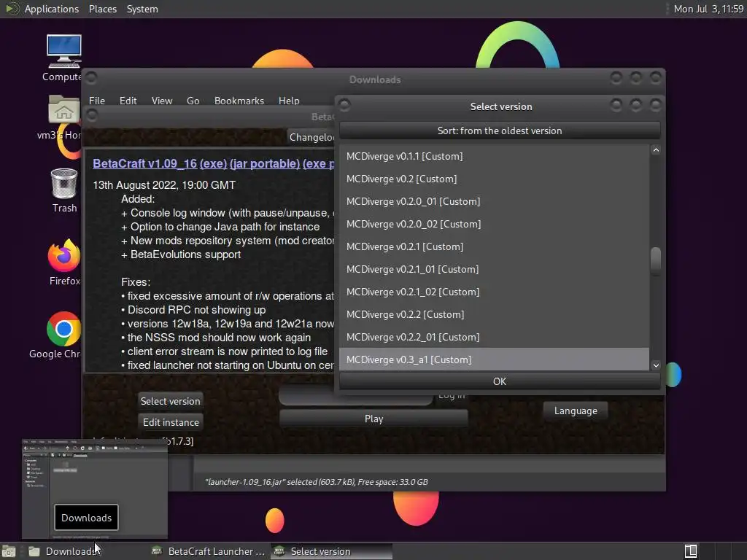Open the Places menu
The image size is (747, 560).
(102, 9)
